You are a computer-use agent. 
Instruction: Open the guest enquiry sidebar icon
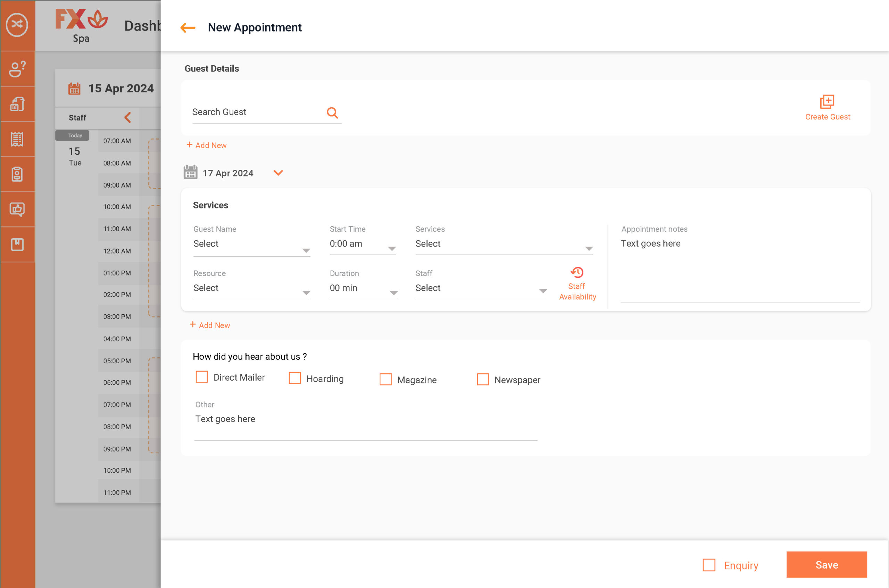(x=17, y=69)
